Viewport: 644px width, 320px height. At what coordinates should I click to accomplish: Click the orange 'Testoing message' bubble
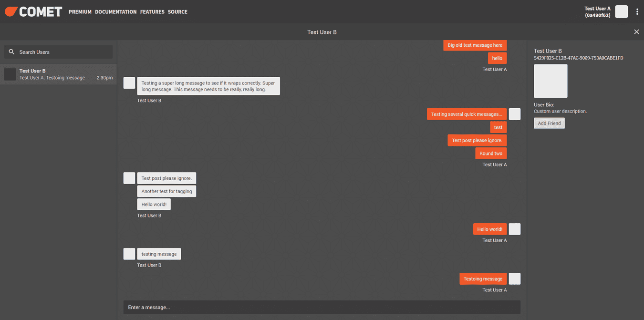(x=483, y=279)
